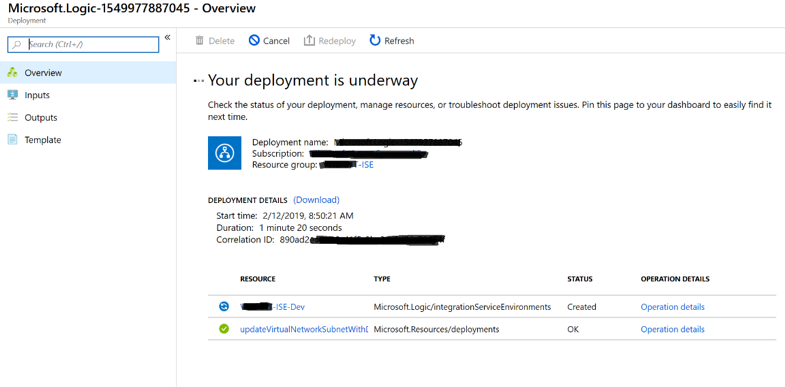Click the Template document icon
785x387 pixels.
tap(13, 140)
